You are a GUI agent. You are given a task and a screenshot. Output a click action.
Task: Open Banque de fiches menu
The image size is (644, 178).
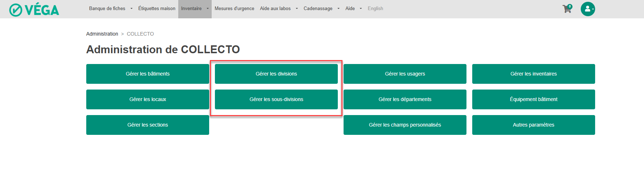coord(107,9)
